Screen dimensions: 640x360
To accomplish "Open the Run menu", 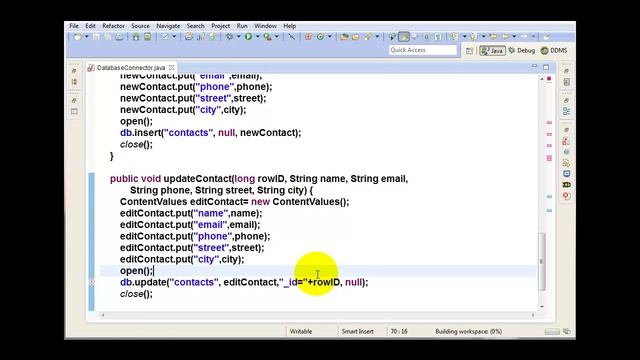I will click(x=242, y=26).
